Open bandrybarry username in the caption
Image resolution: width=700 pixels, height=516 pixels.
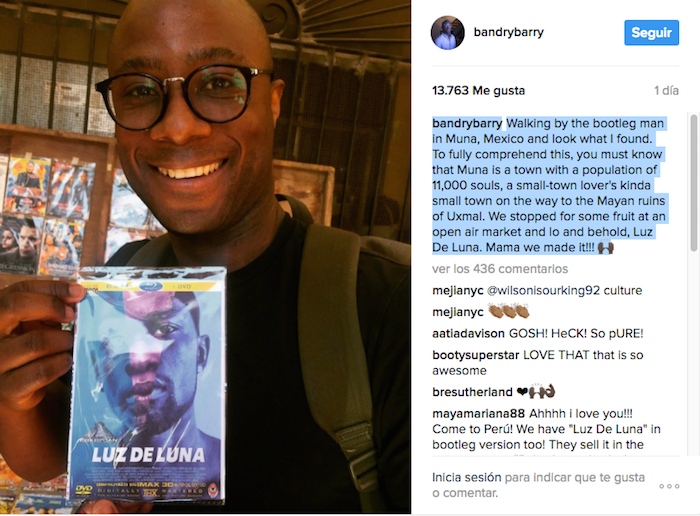coord(467,123)
